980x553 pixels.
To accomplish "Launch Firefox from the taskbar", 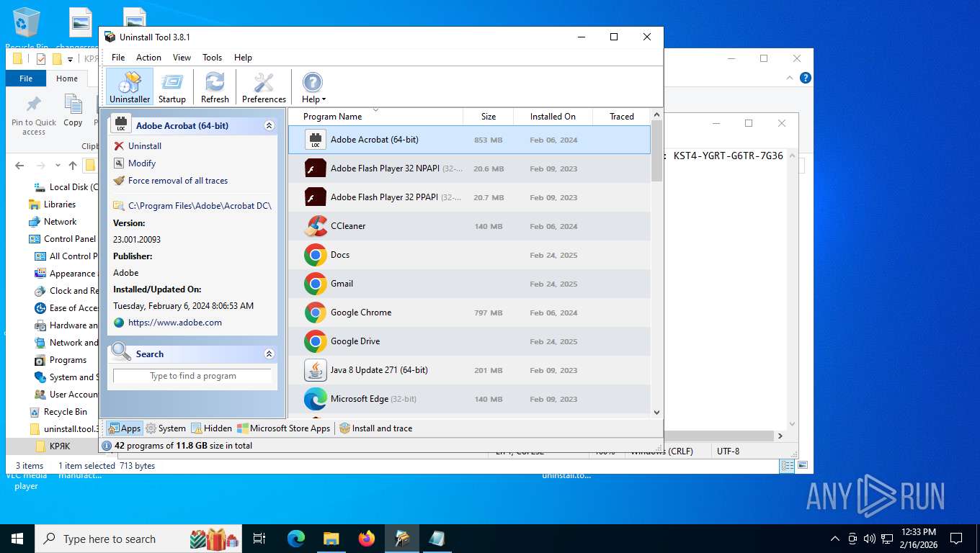I will [x=367, y=539].
